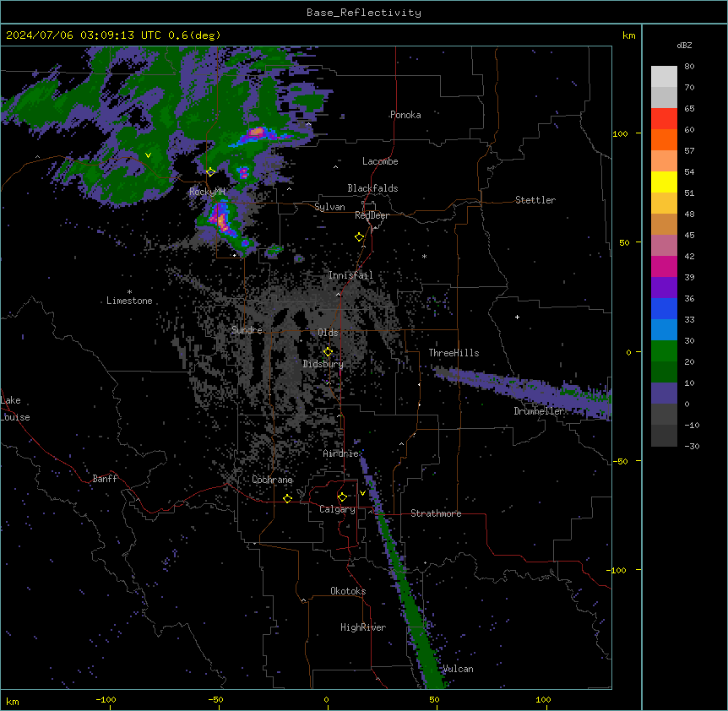728x711 pixels.
Task: Click the Lacombe town label
Action: pyautogui.click(x=380, y=161)
